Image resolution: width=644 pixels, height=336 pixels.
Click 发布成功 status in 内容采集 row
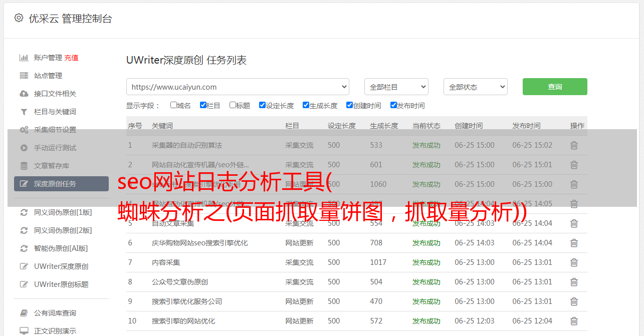click(x=426, y=262)
